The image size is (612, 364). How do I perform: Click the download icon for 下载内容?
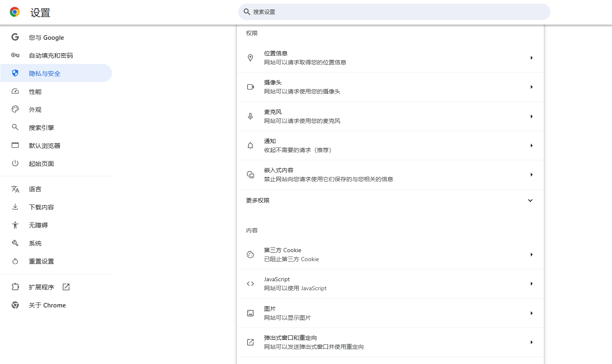[x=15, y=207]
